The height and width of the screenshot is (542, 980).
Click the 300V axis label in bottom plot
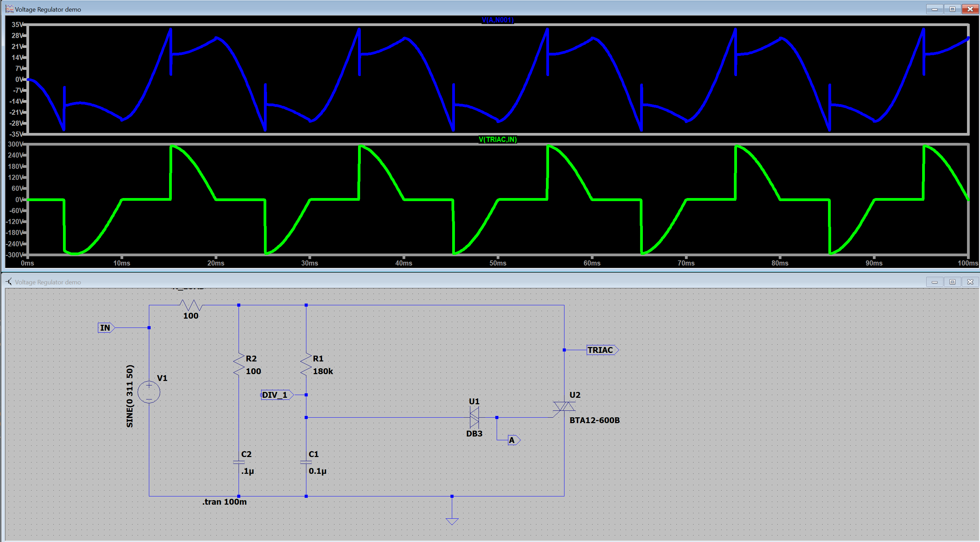coord(16,144)
